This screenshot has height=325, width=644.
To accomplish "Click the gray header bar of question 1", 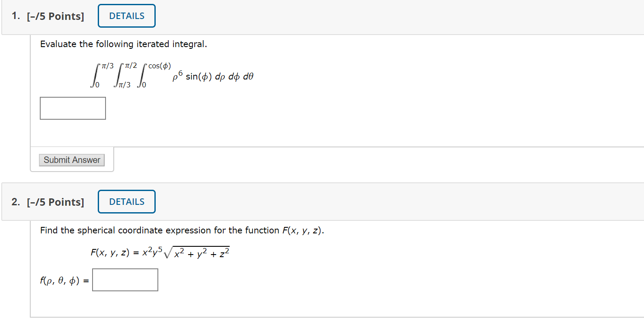I will [x=322, y=17].
